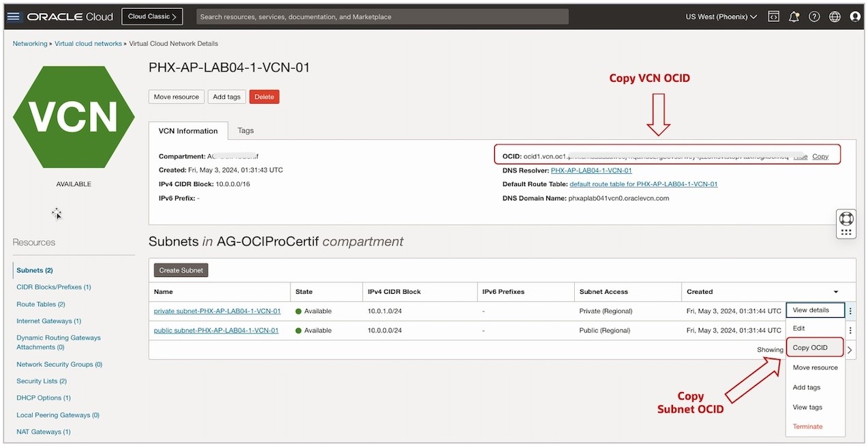
Task: Hide the VCN OCID value
Action: pos(800,156)
